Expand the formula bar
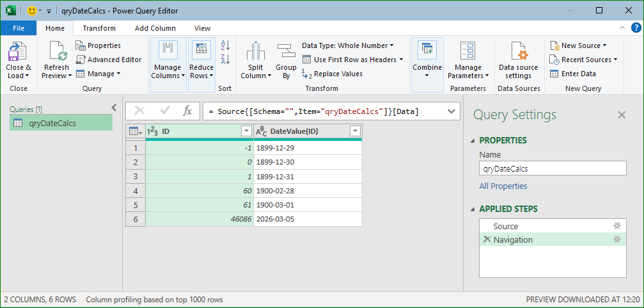This screenshot has width=644, height=308. click(x=452, y=111)
